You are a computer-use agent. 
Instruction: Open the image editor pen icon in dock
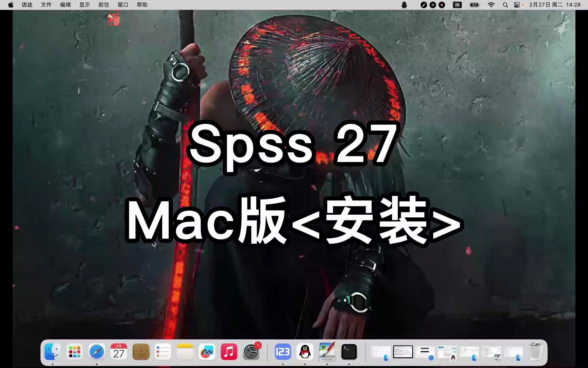(x=327, y=352)
